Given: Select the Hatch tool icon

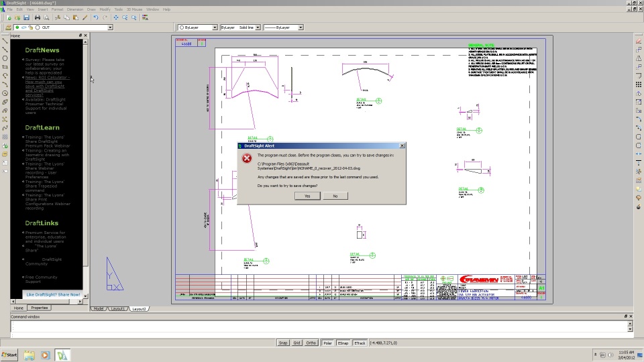Looking at the screenshot, I should click(5, 137).
